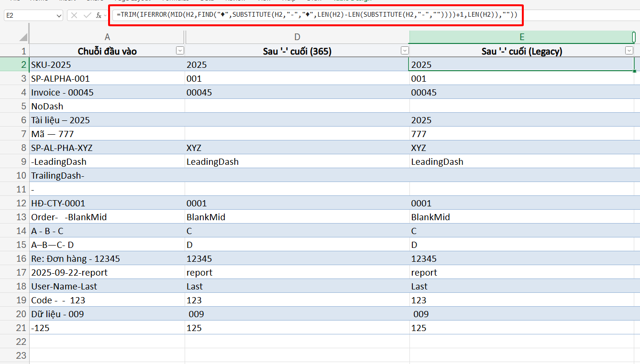
Task: Click the cell containing "SP-ALPHA-001"
Action: click(107, 79)
